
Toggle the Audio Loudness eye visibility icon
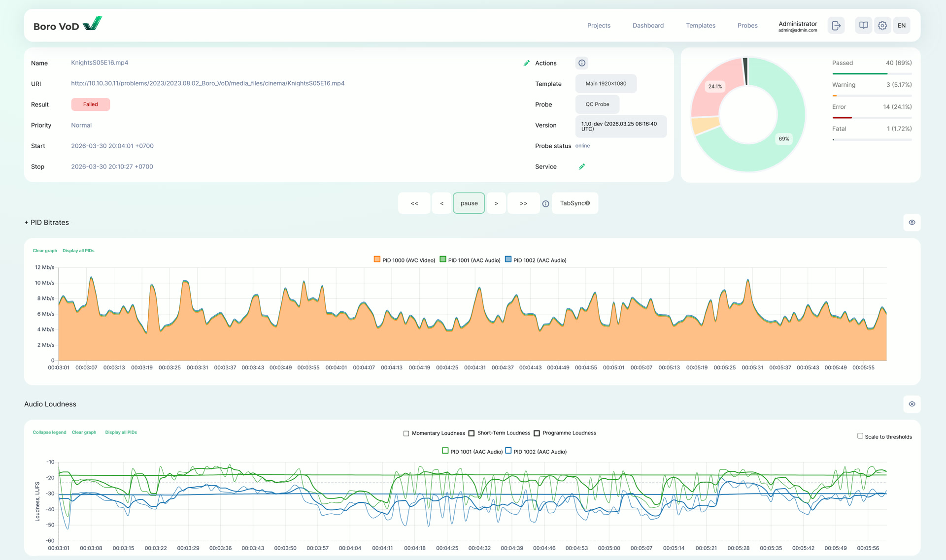tap(912, 404)
